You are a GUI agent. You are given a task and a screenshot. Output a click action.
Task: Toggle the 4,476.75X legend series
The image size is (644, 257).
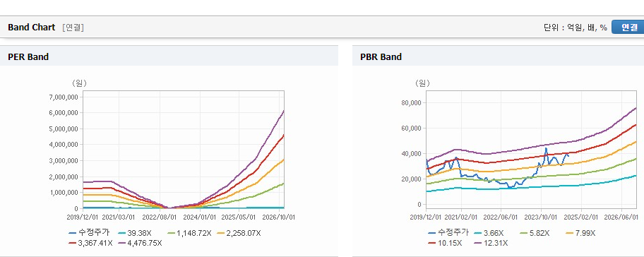[x=140, y=243]
